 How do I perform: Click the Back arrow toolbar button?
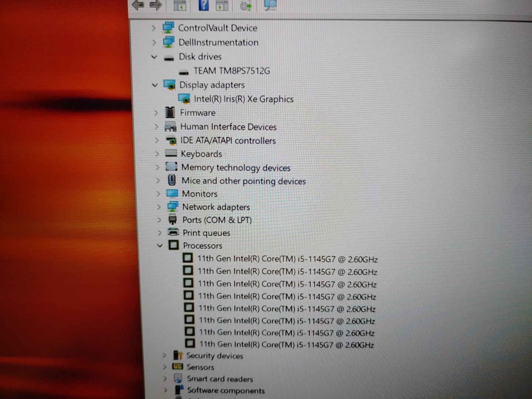tap(138, 5)
